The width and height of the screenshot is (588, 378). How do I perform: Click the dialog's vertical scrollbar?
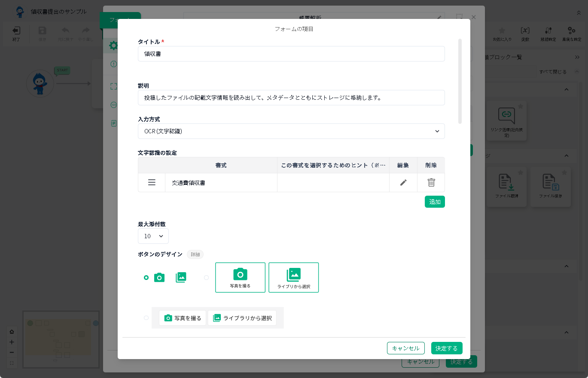click(x=460, y=82)
